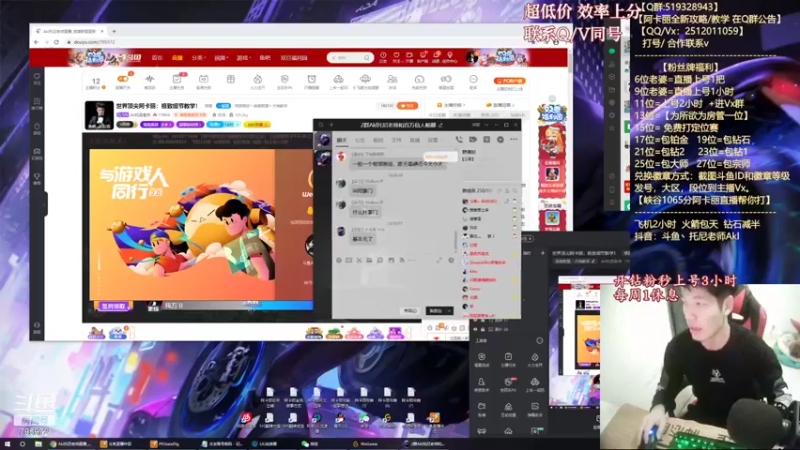800x450 pixels.
Task: Click the orange PC客户端 button
Action: point(510,81)
